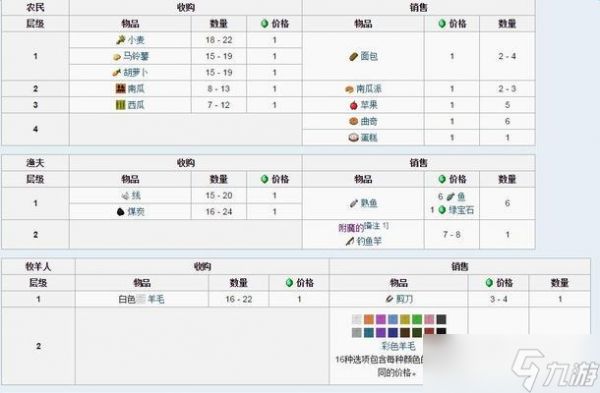600x393 pixels.
Task: Select the white wool color swatch
Action: [357, 320]
